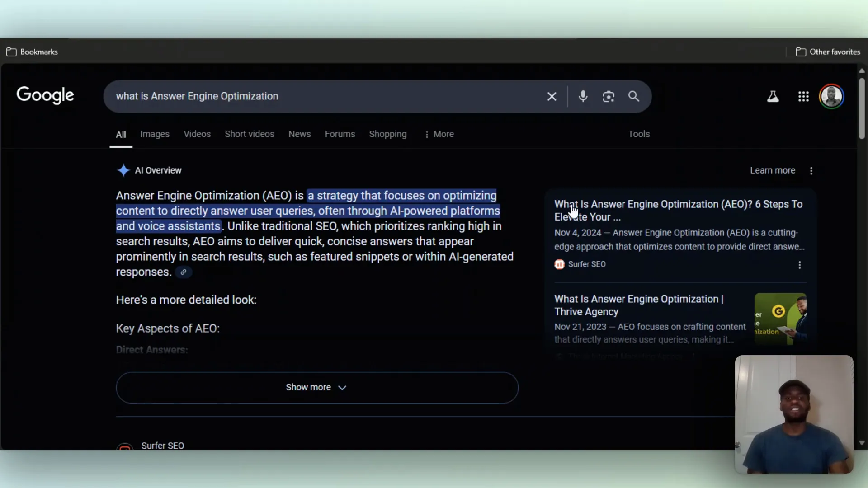Click the scrollbar down arrow
Screen dimensions: 868x488
point(862,443)
